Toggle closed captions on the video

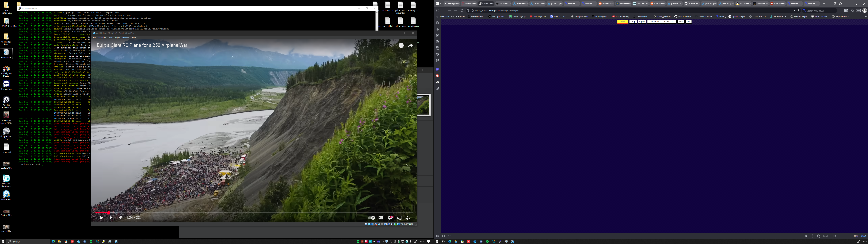coord(381,218)
